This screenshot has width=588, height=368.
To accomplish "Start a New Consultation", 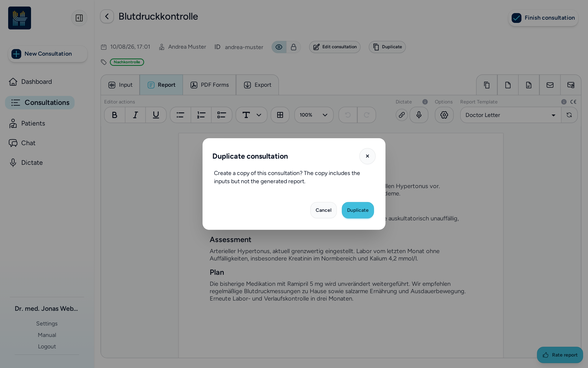I will tap(48, 54).
